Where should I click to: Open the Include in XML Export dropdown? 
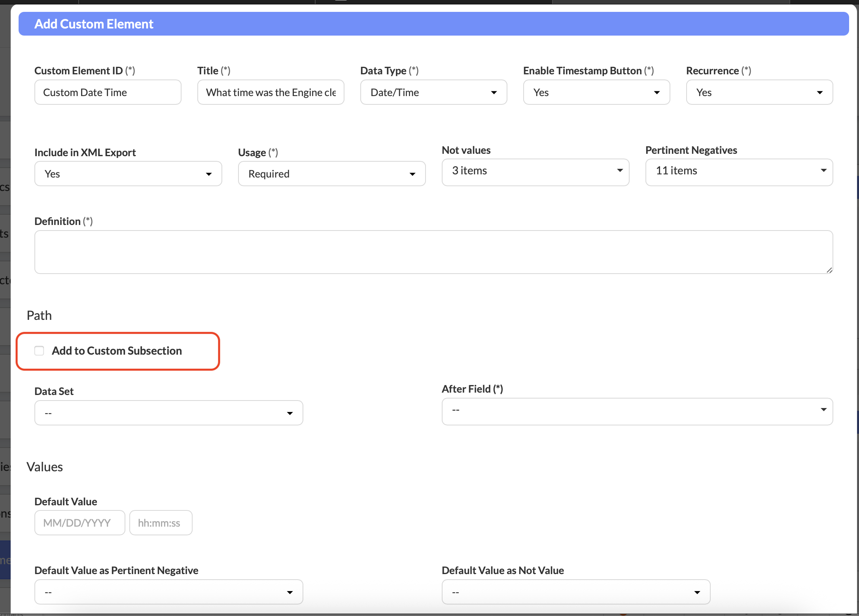pos(128,174)
